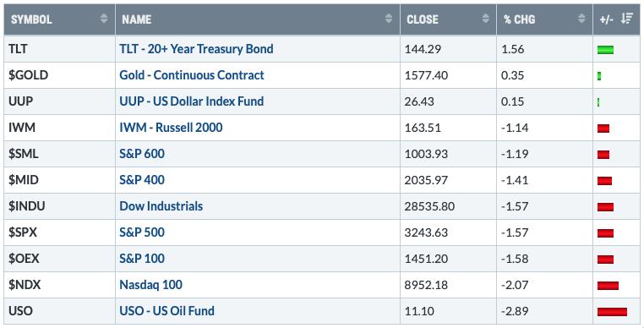Open the UUP - US Dollar Index Fund link
Viewport: 644px width, 328px height.
click(192, 101)
